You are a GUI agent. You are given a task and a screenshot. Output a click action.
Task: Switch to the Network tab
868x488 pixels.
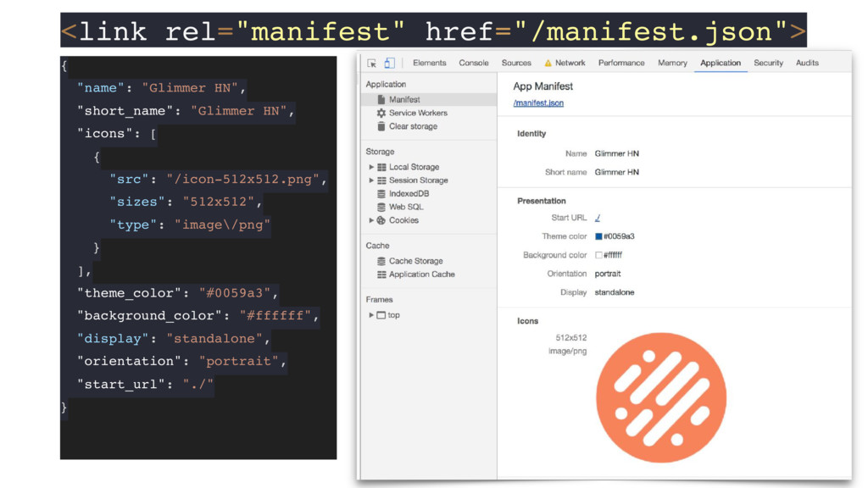(x=570, y=63)
